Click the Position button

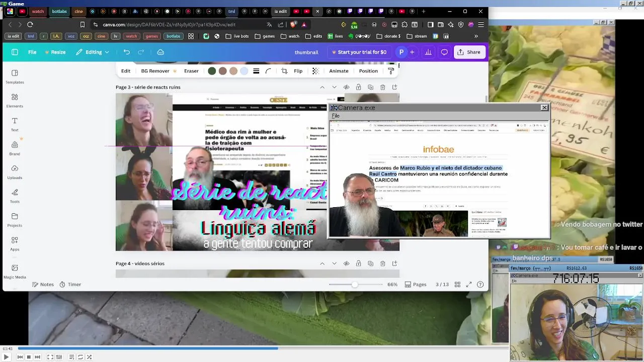point(368,71)
